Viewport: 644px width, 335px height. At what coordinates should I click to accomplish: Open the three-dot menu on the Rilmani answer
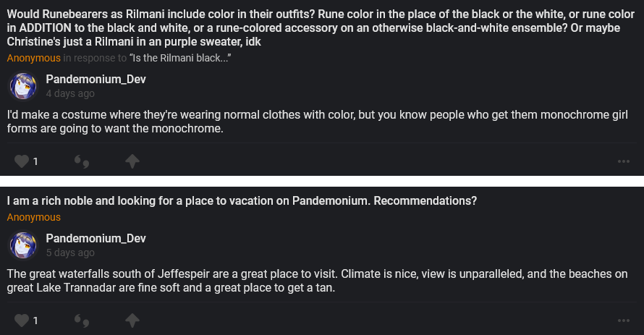pyautogui.click(x=623, y=161)
